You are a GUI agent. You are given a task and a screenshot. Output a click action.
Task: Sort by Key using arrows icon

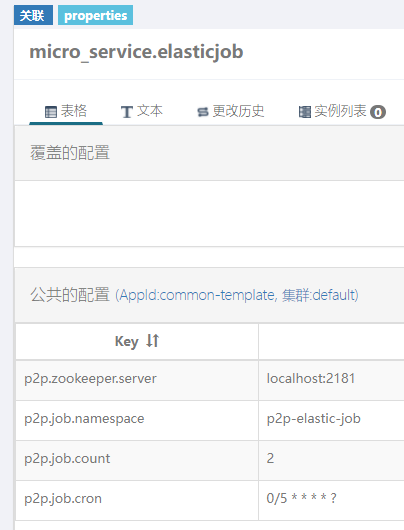pos(152,341)
